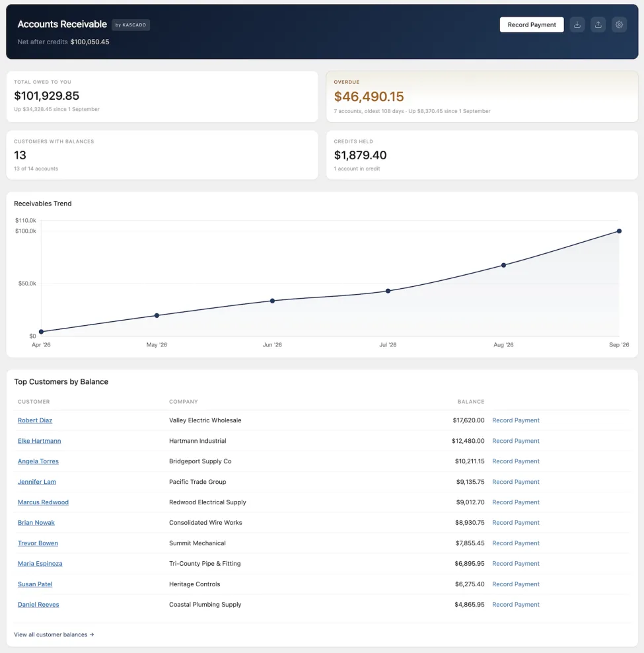This screenshot has width=644, height=653.
Task: Record payment for Redwood Electrical Supply row
Action: click(x=516, y=502)
